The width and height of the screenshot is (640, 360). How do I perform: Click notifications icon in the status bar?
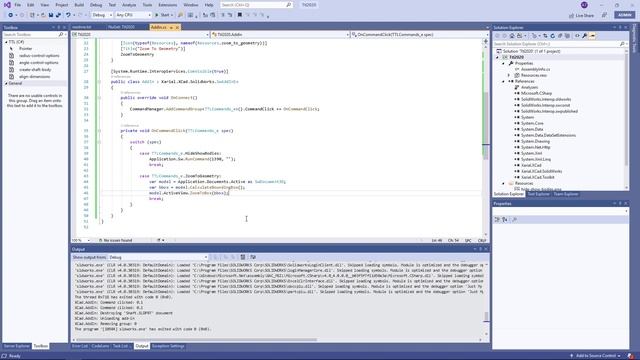point(631,356)
